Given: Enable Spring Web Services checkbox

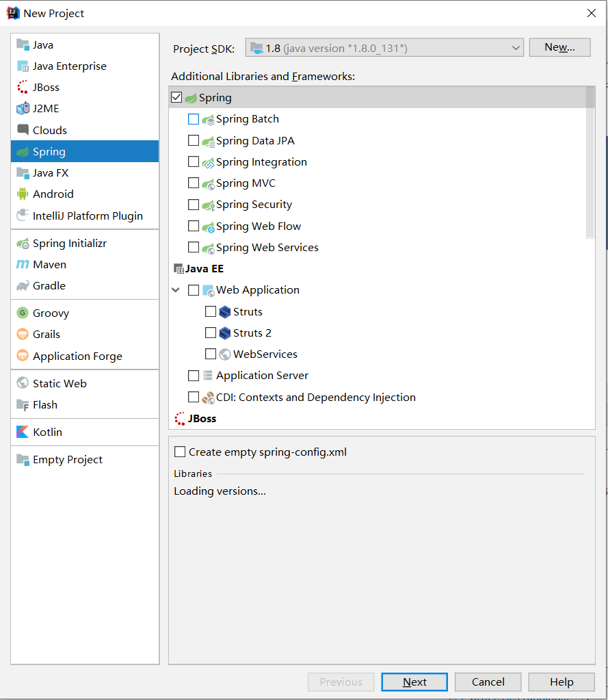Looking at the screenshot, I should click(193, 247).
